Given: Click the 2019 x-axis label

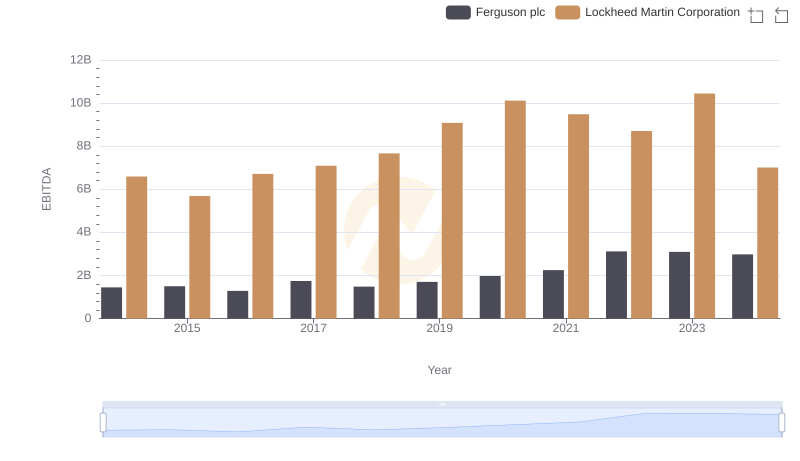Looking at the screenshot, I should pos(439,328).
